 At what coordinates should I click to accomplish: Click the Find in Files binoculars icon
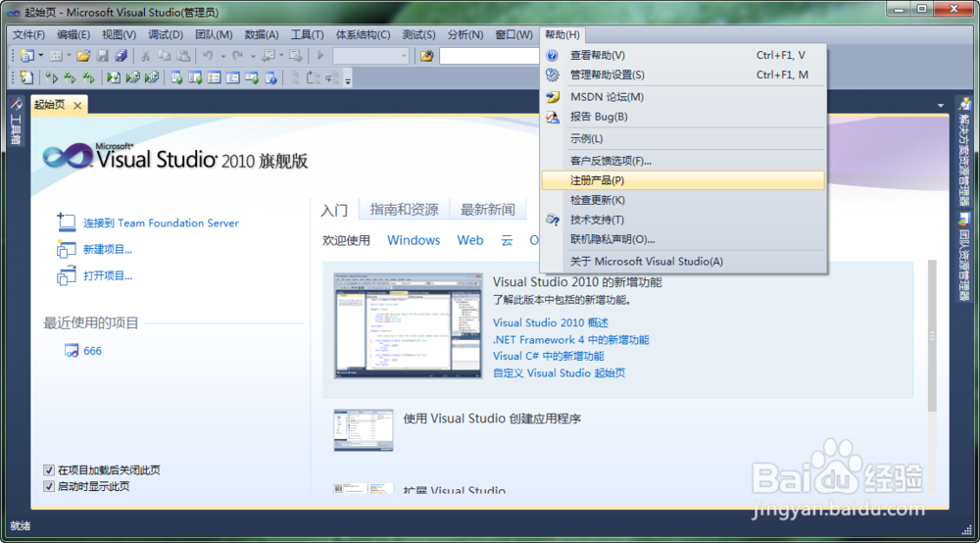pos(426,56)
